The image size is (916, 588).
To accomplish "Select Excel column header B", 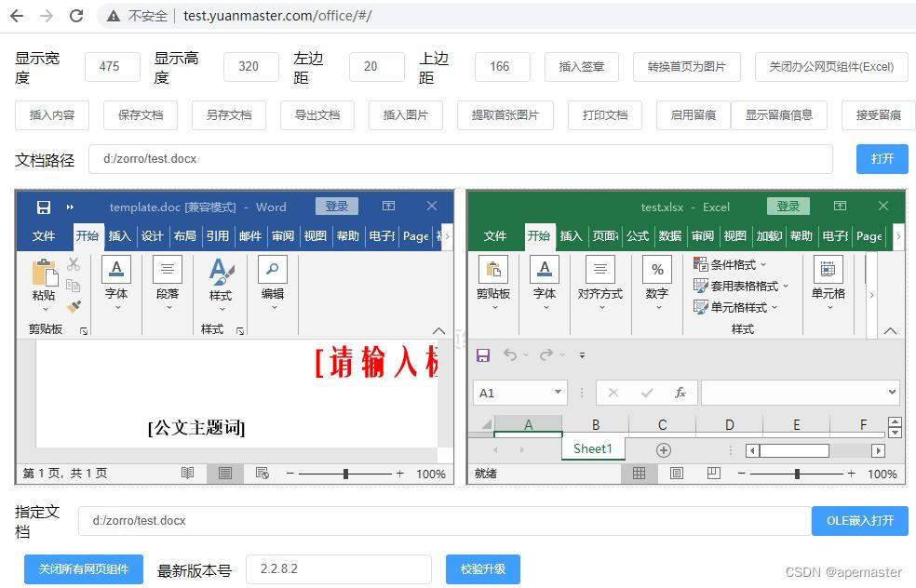I will coord(595,424).
